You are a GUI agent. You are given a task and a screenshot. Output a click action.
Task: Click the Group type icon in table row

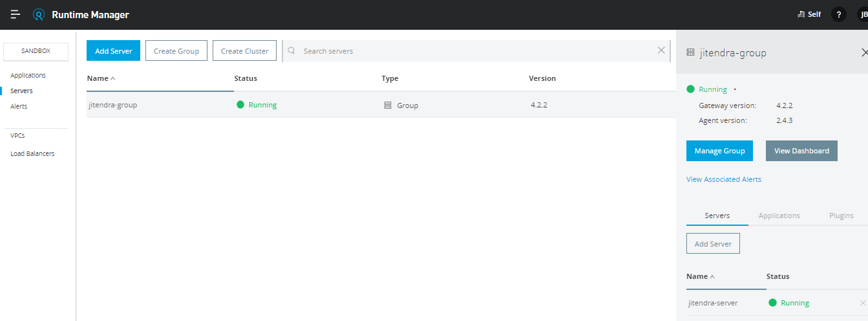388,105
